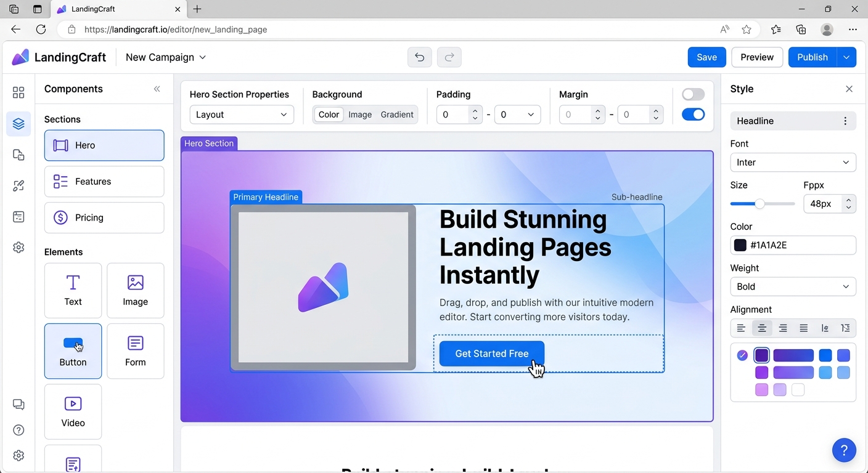Add the Hero section component

pyautogui.click(x=104, y=145)
